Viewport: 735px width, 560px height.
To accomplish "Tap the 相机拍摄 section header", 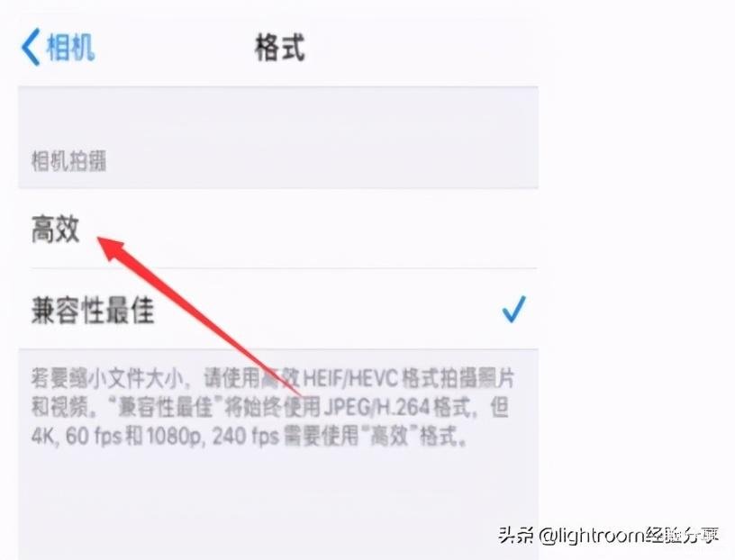I will 68,161.
